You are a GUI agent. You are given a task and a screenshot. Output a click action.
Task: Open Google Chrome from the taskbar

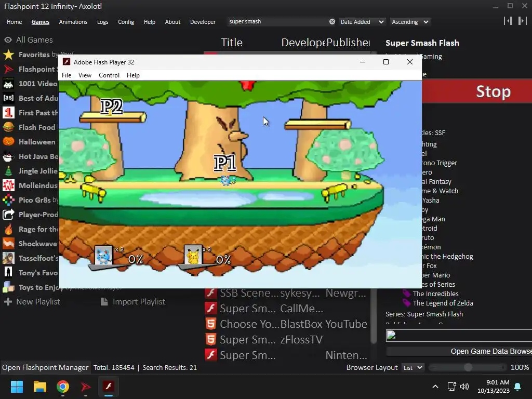(63, 387)
